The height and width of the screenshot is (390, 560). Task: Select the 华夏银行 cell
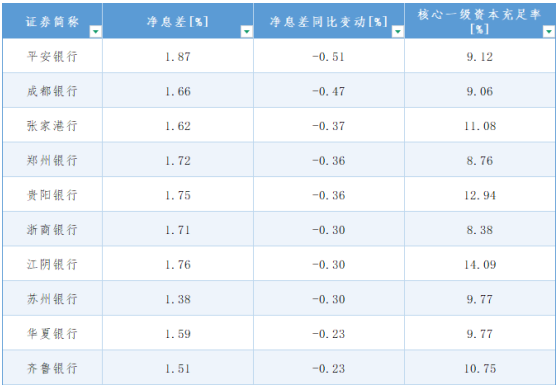pos(52,333)
